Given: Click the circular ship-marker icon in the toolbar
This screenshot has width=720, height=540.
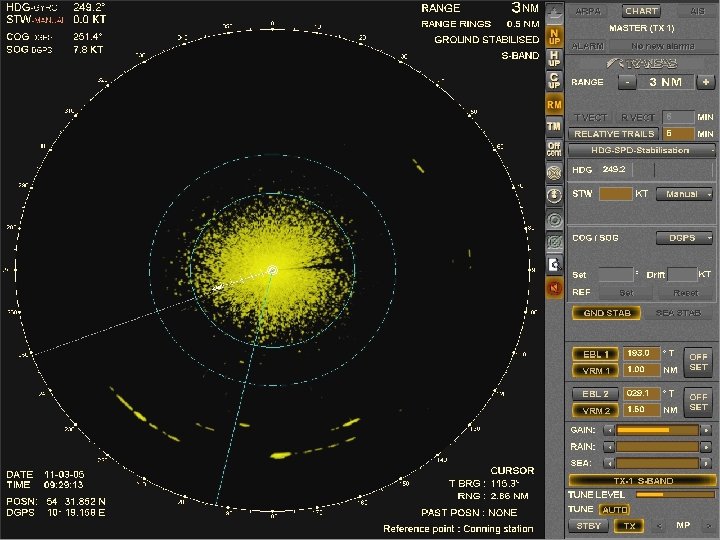Looking at the screenshot, I should pos(554,195).
